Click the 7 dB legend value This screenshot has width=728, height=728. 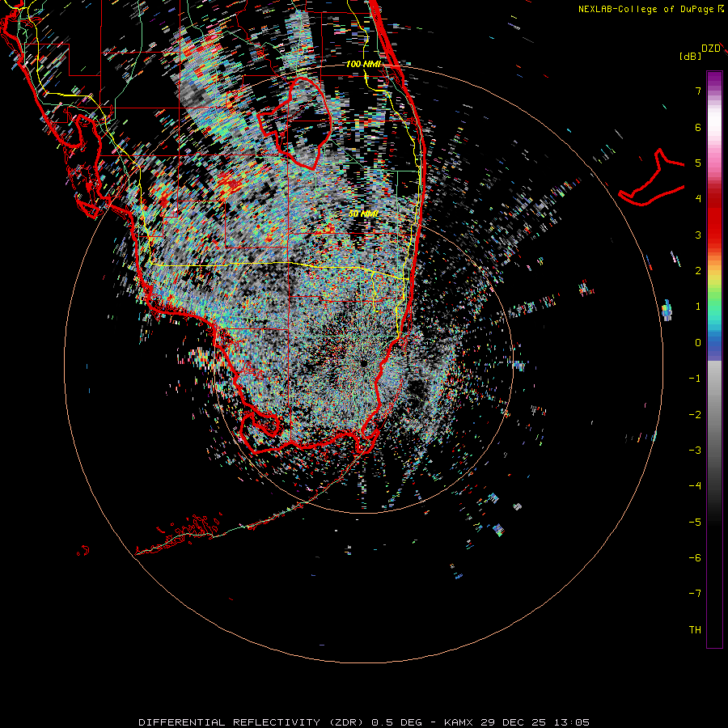698,91
